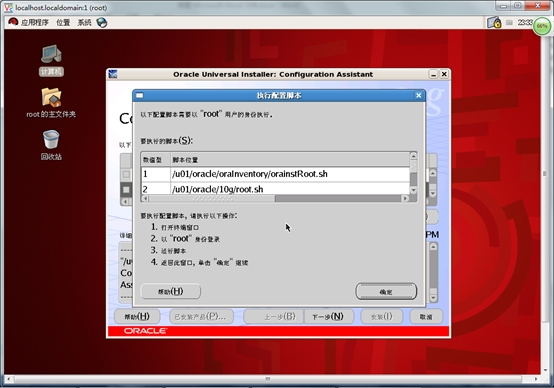Click OK button in the script dialog
The width and height of the screenshot is (554, 388).
(386, 292)
